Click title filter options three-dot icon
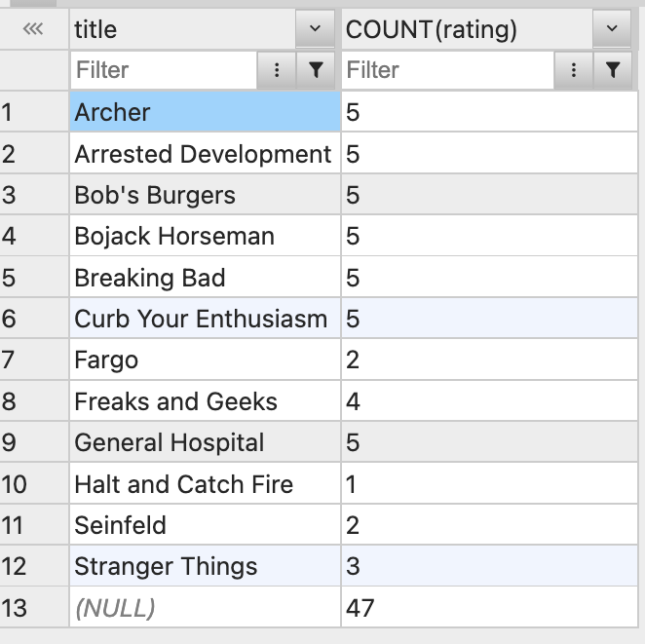The image size is (645, 644). click(x=277, y=70)
